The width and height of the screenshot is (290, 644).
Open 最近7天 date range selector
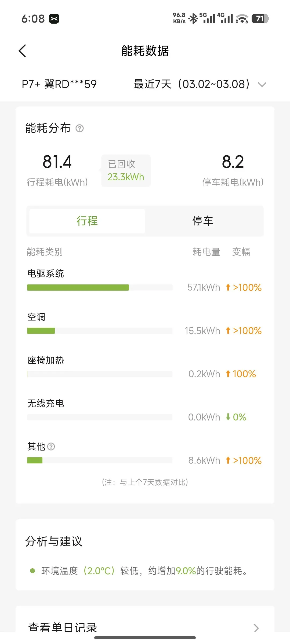click(192, 84)
